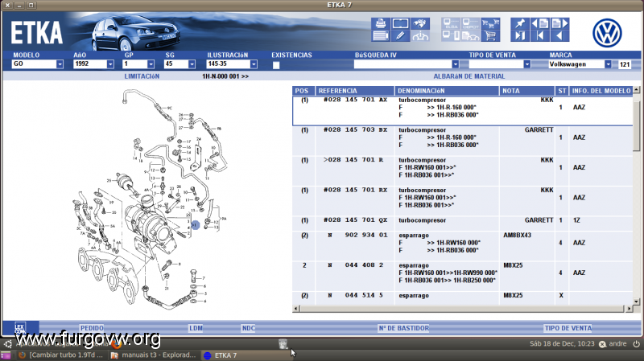The height and width of the screenshot is (361, 644).
Task: Click the INFO. DEL MODELO column header
Action: tap(601, 91)
